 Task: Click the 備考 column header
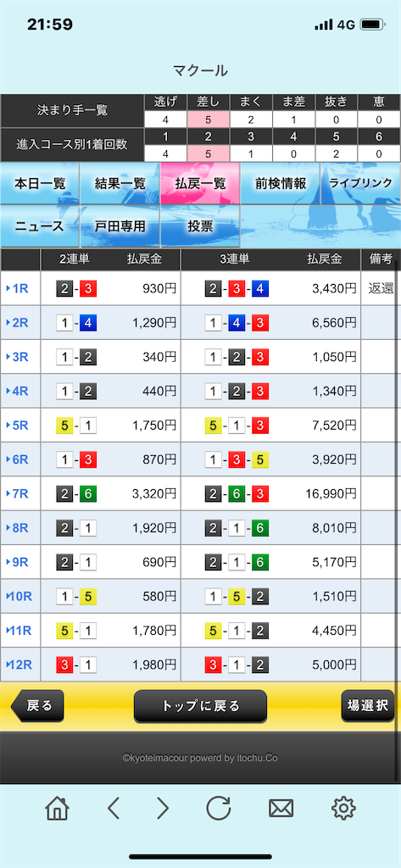(381, 259)
